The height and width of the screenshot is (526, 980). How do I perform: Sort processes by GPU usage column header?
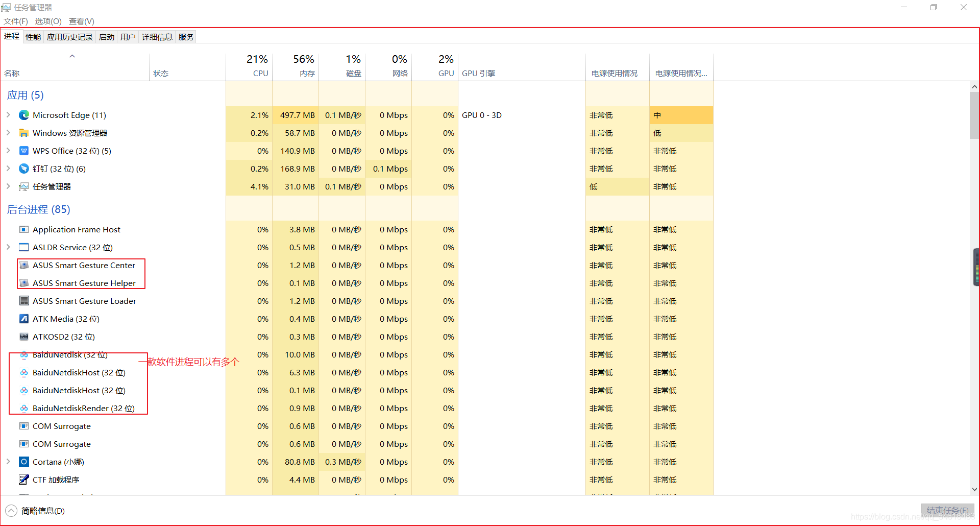click(x=435, y=67)
